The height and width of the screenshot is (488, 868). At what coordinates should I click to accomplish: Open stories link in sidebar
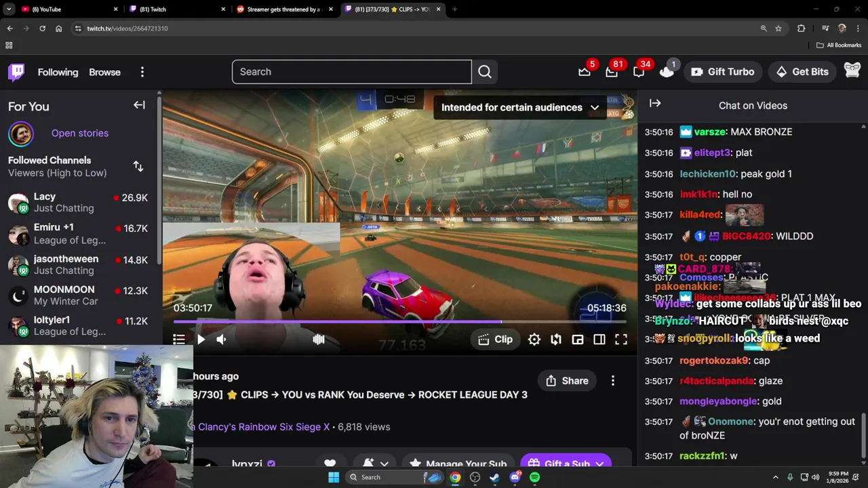(80, 133)
